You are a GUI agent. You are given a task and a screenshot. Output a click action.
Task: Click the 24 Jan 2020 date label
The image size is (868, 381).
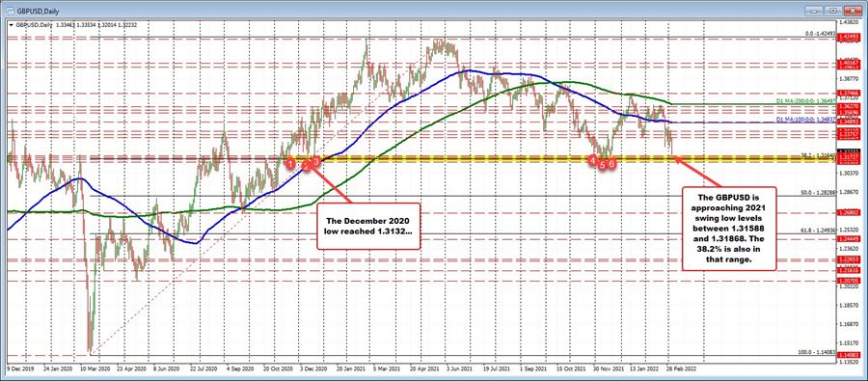(59, 367)
